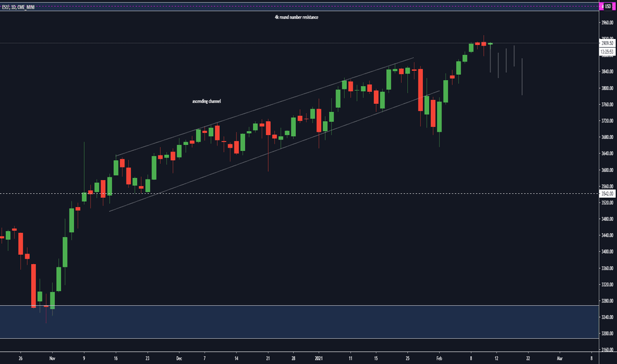Click the 3280.00 price scale label
Image resolution: width=617 pixels, height=364 pixels.
(608, 301)
